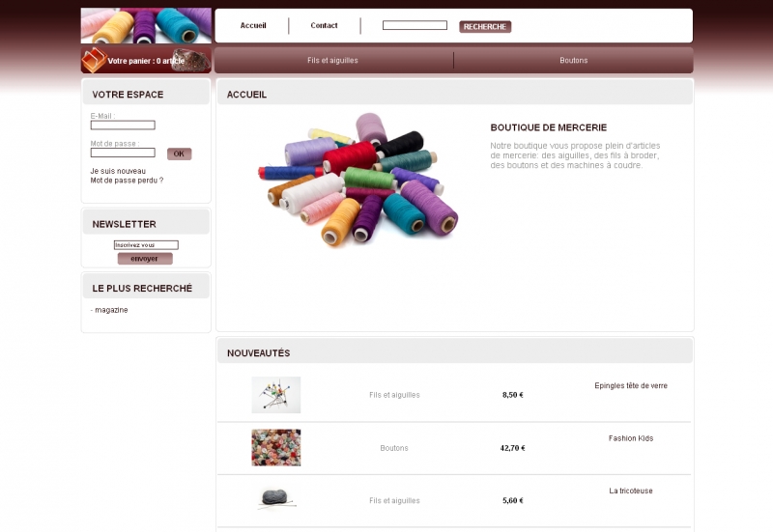Click the large colorful thread spools image
This screenshot has width=773, height=532.
[358, 180]
